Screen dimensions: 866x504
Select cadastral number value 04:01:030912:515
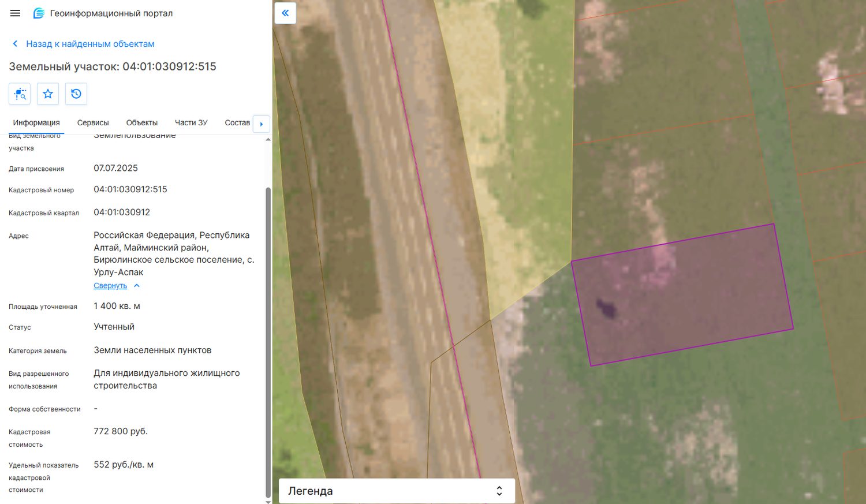point(130,189)
